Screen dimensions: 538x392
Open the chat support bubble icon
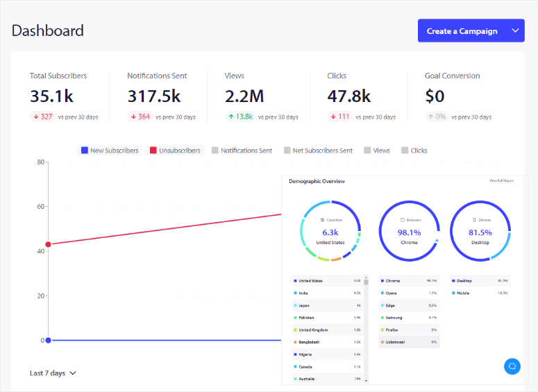pyautogui.click(x=512, y=366)
